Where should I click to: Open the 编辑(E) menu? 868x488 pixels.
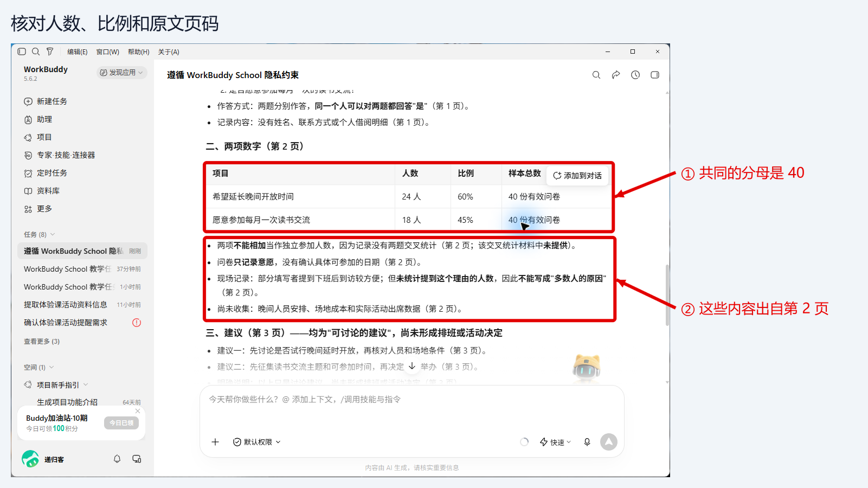pyautogui.click(x=78, y=52)
